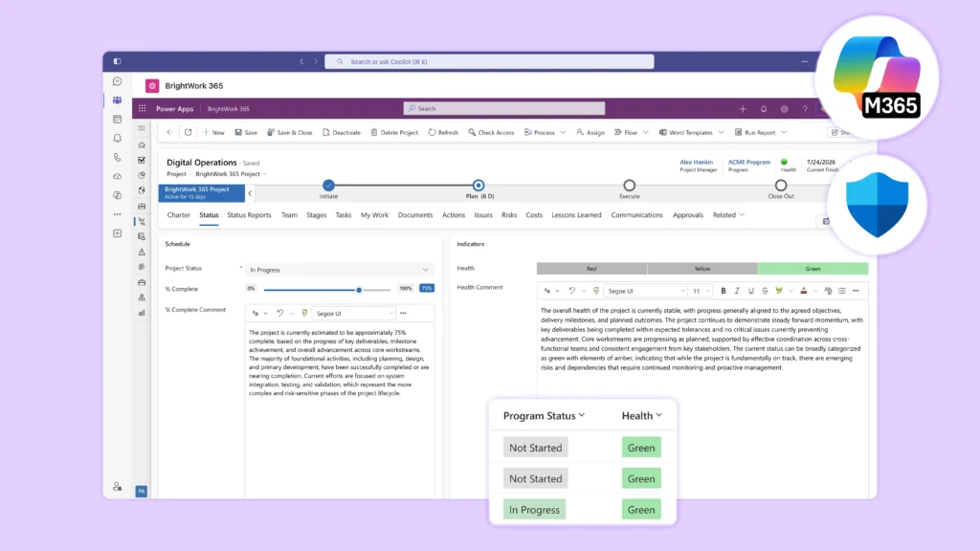This screenshot has height=551, width=980.
Task: Set Health indicator to Red
Action: (x=591, y=269)
